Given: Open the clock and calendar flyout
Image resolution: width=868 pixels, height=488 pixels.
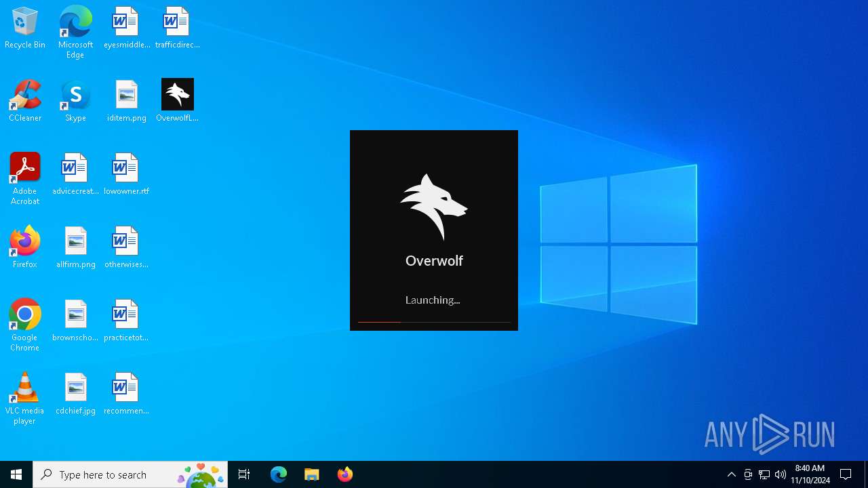Looking at the screenshot, I should tap(810, 474).
